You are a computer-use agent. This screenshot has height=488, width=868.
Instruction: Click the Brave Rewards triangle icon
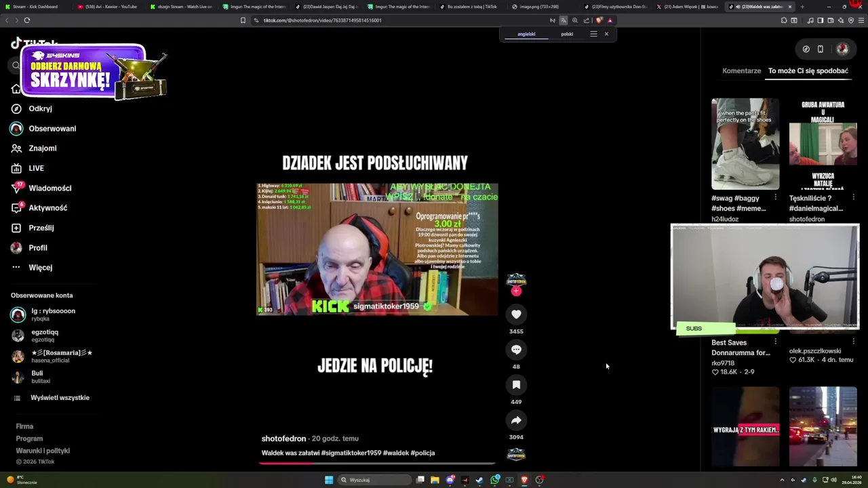point(610,20)
